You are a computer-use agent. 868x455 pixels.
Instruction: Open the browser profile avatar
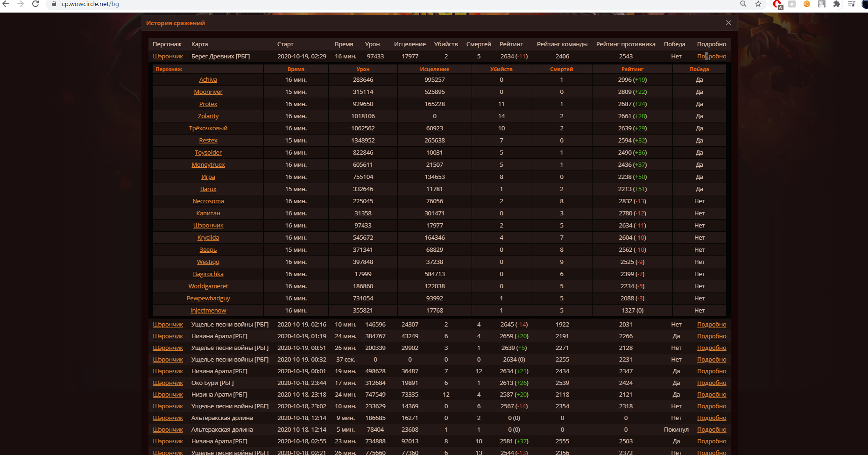click(865, 4)
